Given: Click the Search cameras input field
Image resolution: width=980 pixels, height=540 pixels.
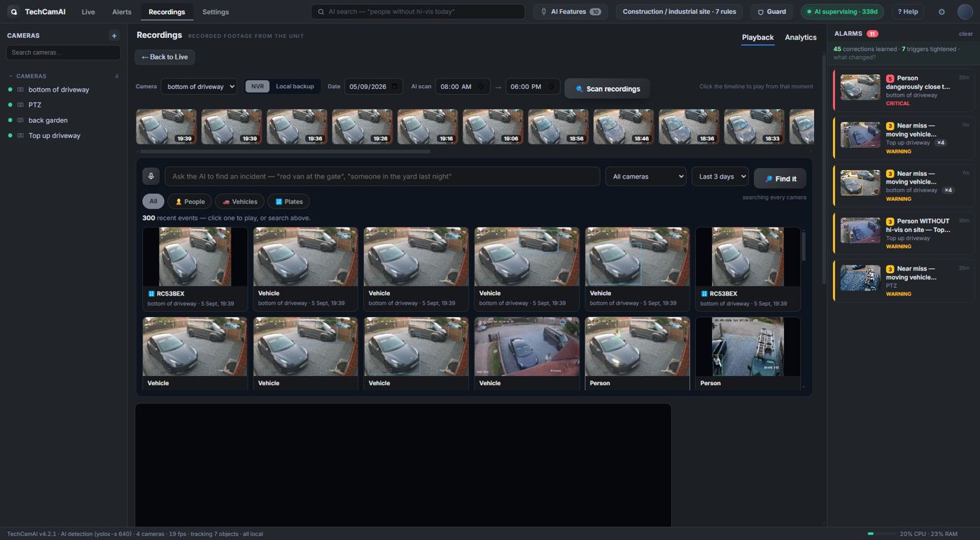Looking at the screenshot, I should (x=63, y=53).
